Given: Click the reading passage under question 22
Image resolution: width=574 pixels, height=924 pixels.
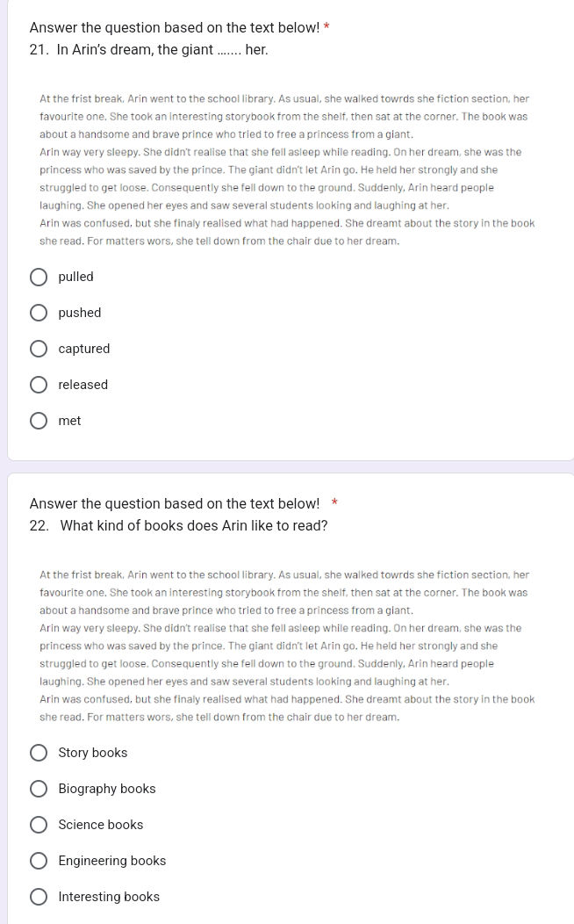Looking at the screenshot, I should 287,646.
